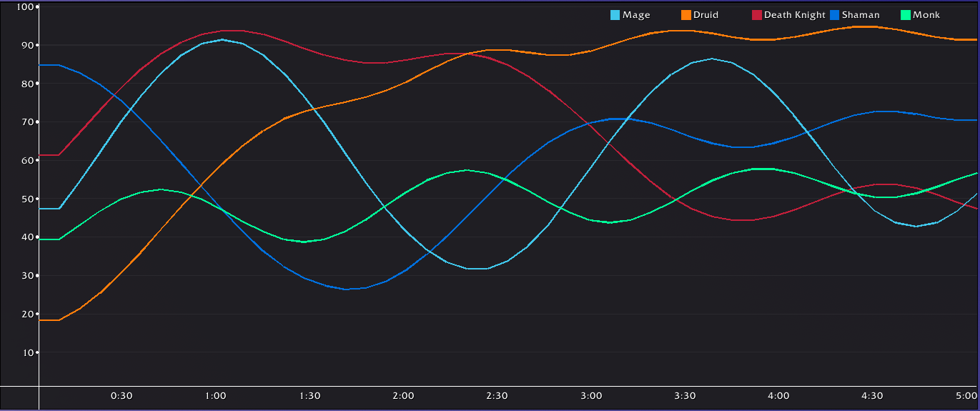The width and height of the screenshot is (980, 411).
Task: Toggle the Druid series label
Action: (706, 15)
